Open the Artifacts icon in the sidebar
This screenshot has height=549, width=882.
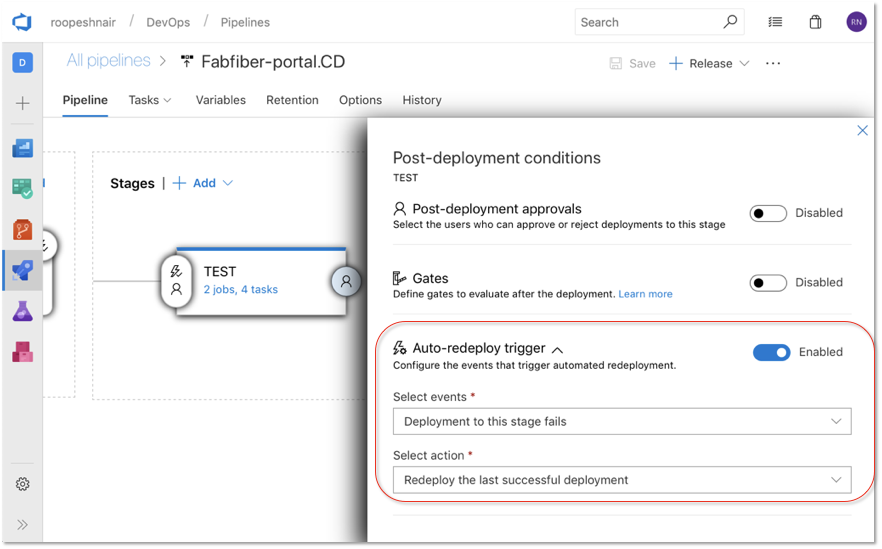click(22, 351)
